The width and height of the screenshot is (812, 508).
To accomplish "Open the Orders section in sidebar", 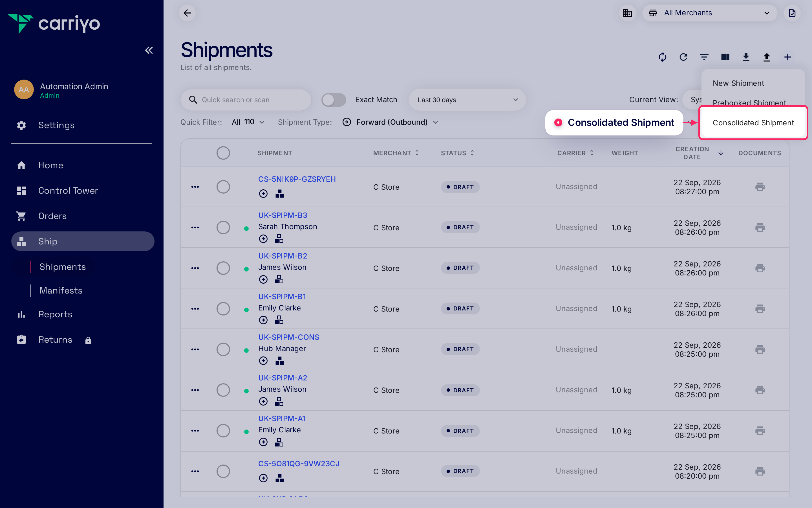I will click(52, 216).
